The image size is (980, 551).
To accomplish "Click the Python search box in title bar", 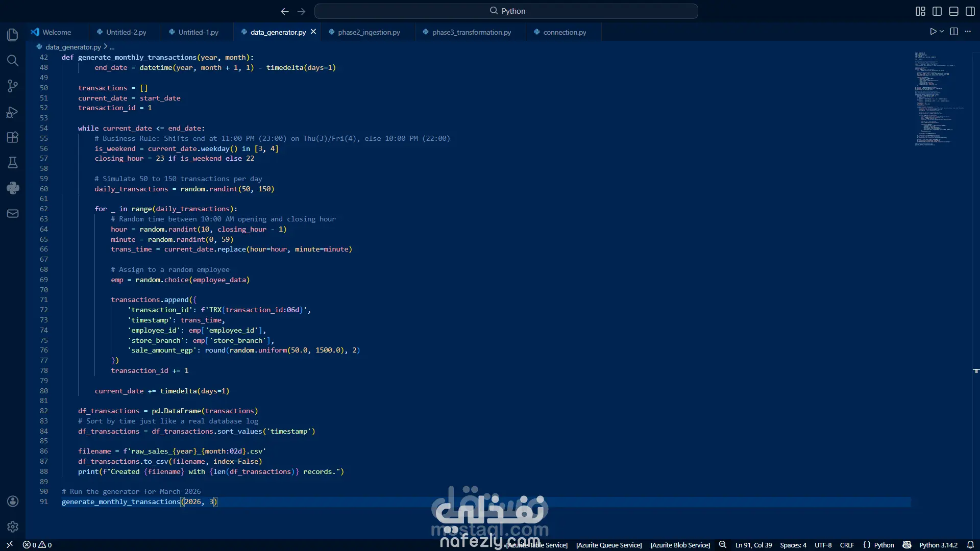I will click(506, 11).
